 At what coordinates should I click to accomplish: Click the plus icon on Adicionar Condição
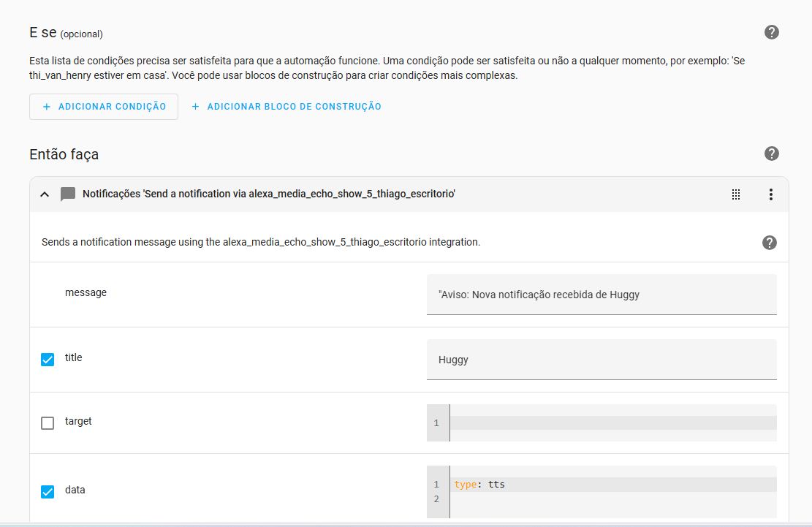[47, 107]
